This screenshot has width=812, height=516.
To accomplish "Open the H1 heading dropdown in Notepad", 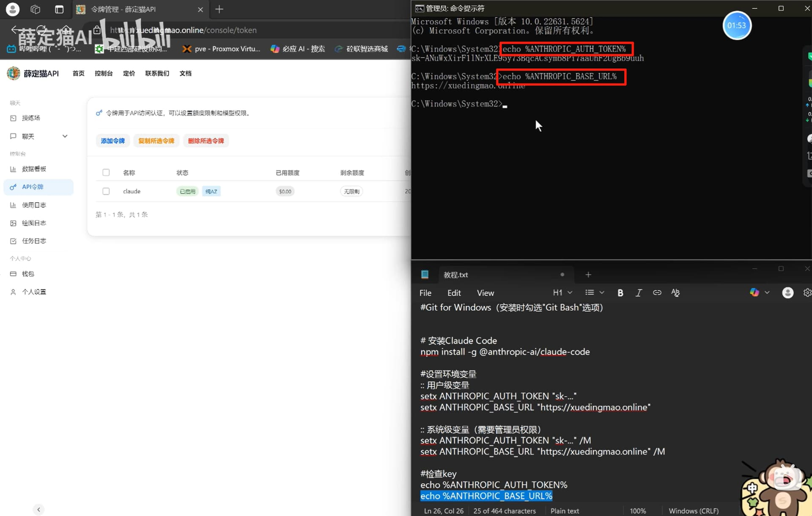I will click(x=562, y=292).
